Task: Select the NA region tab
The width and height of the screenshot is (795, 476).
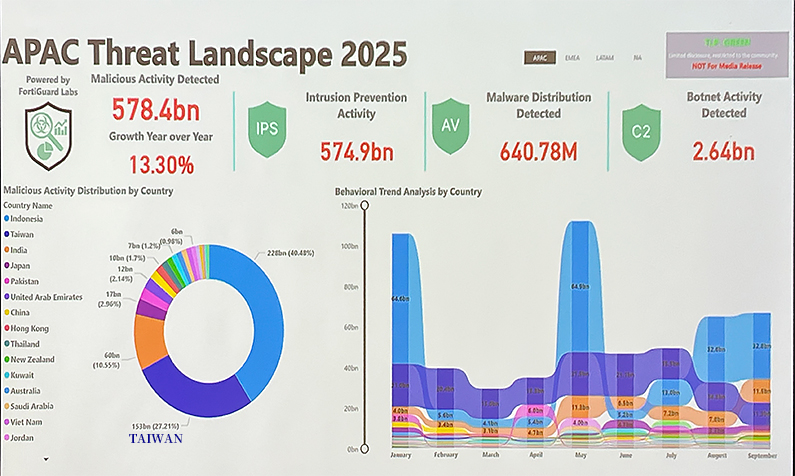Action: point(637,58)
